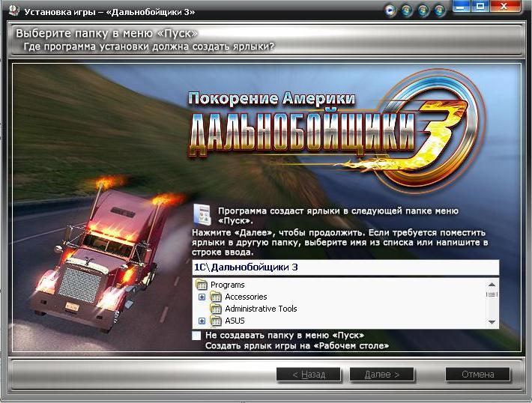
Task: Click the installer icon in the title bar
Action: [13, 11]
